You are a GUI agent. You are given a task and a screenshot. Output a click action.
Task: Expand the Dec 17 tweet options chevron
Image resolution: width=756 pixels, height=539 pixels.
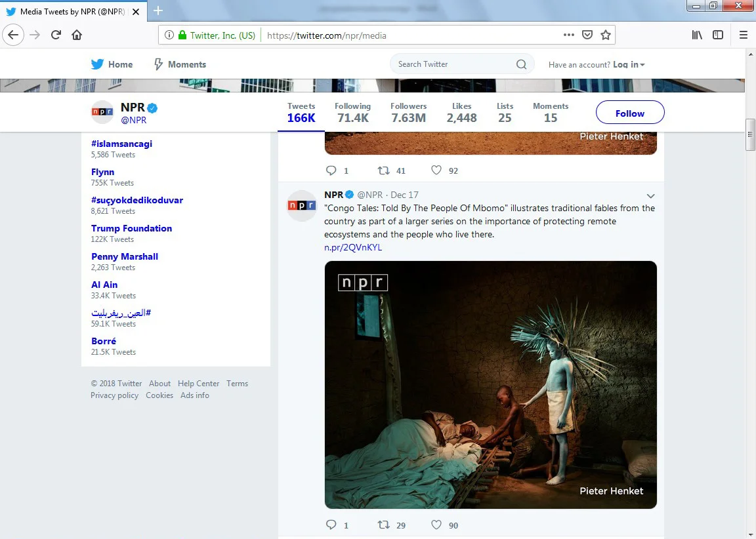point(650,196)
